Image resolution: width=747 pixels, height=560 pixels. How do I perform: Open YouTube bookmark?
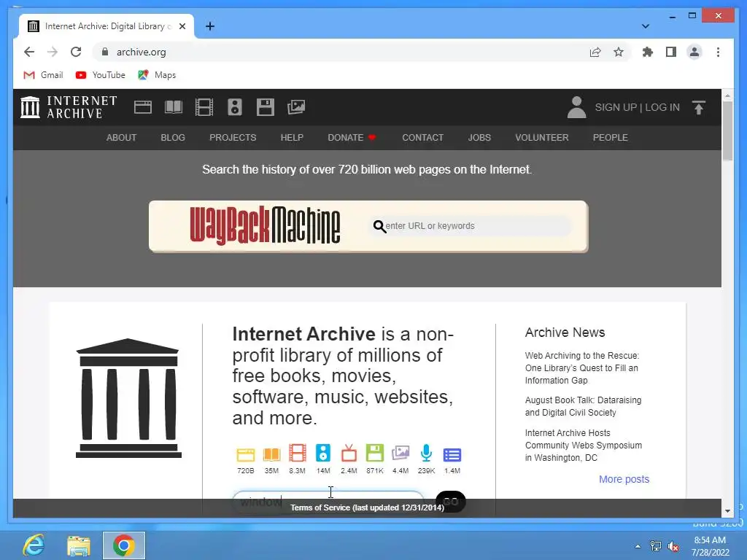pos(101,75)
